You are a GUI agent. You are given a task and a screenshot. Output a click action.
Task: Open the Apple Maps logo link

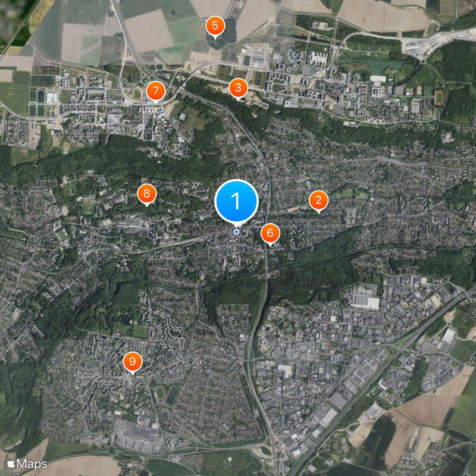[27, 464]
